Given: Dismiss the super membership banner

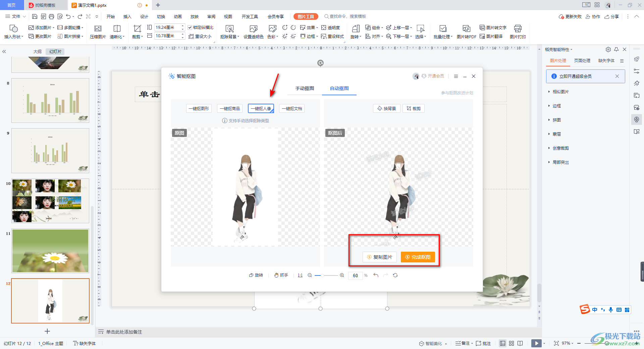Looking at the screenshot, I should 617,76.
